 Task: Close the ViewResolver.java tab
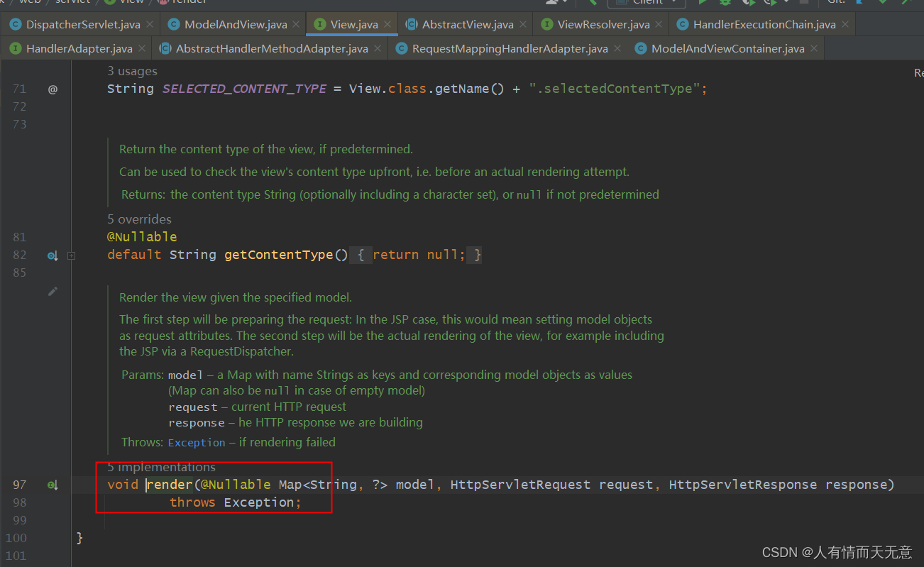pyautogui.click(x=659, y=25)
